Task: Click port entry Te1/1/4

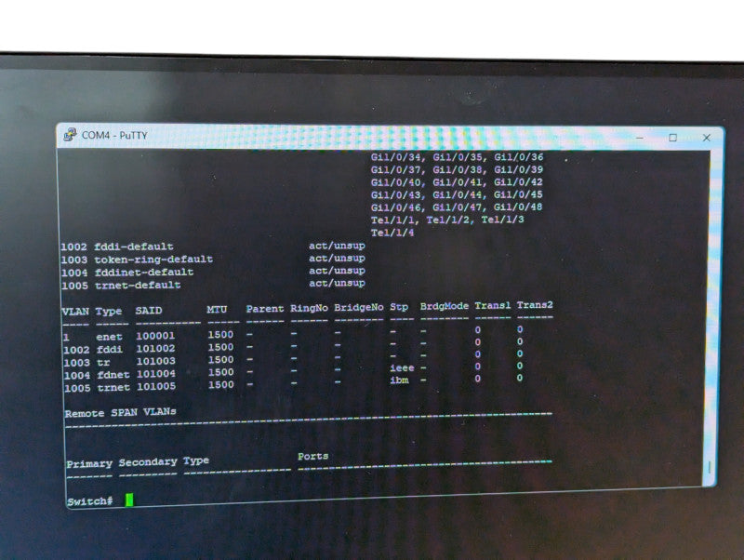Action: click(x=392, y=233)
